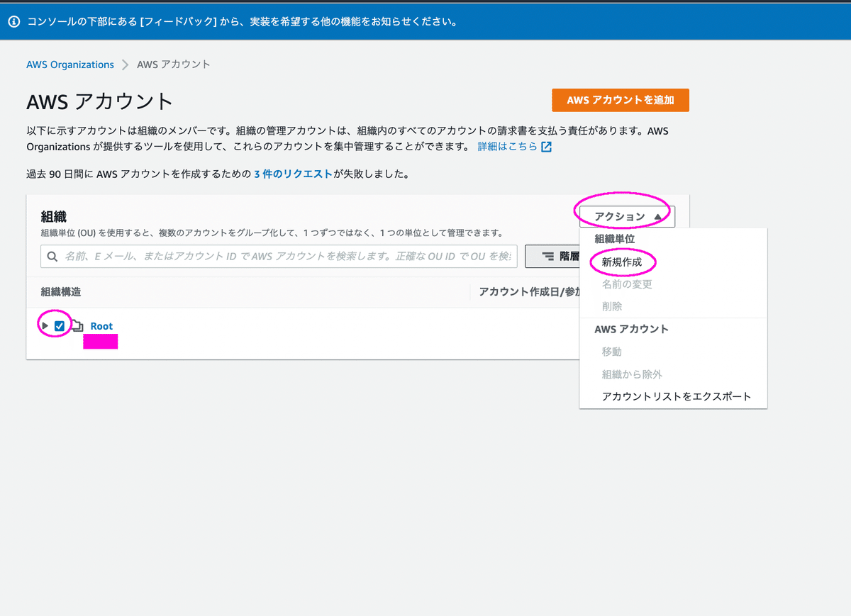Click the AWS アカウント breadcrumb text

tap(173, 65)
